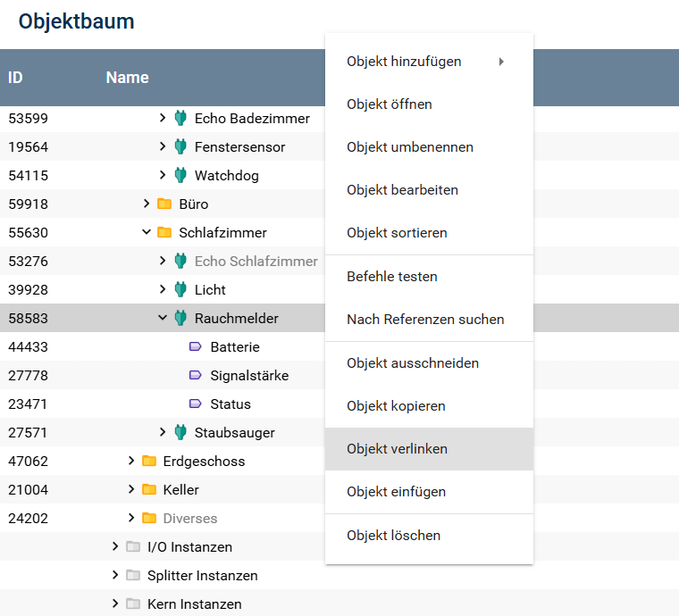Choose Objekt verlinken from context menu
The image size is (679, 616).
(x=397, y=449)
